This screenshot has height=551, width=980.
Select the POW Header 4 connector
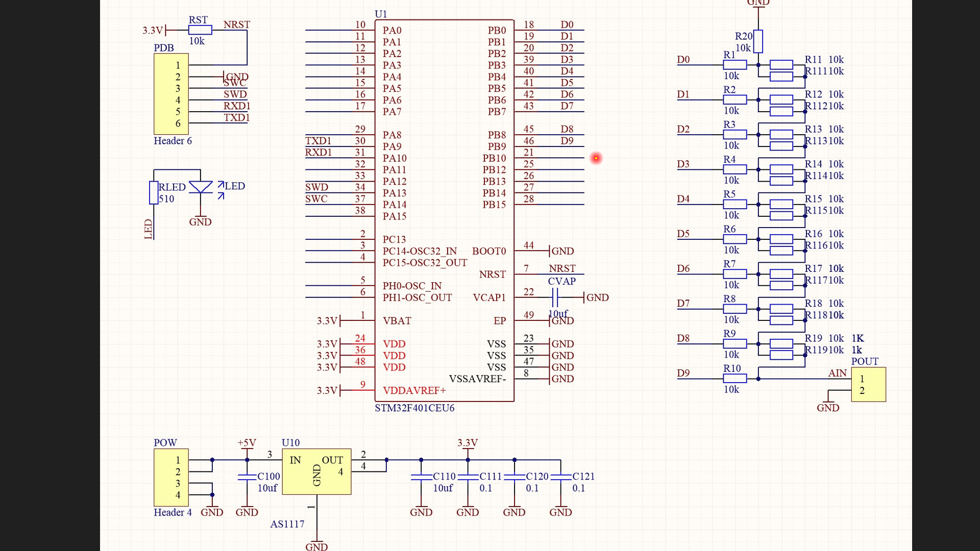pos(171,477)
